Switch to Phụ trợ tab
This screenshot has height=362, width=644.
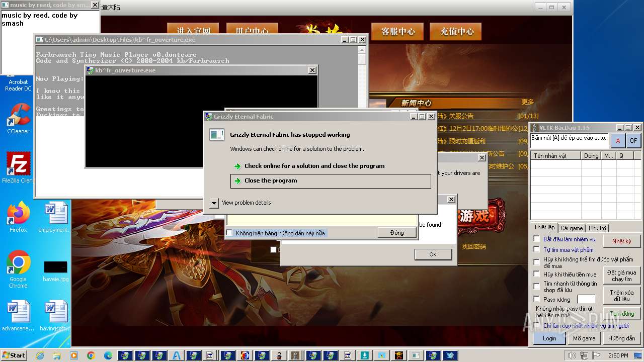tap(597, 228)
